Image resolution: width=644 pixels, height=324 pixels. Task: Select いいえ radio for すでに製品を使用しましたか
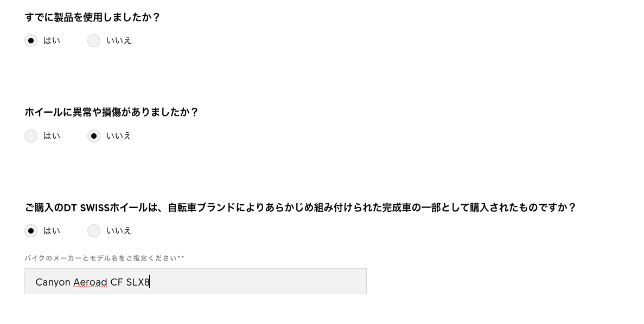tap(94, 41)
